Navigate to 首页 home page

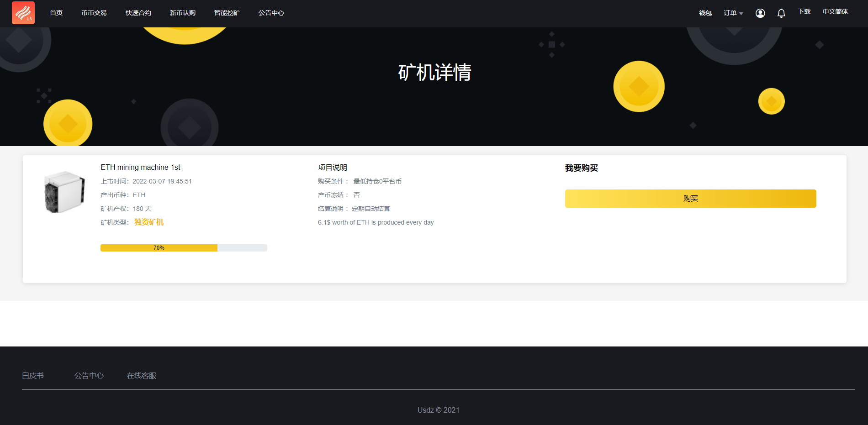[56, 13]
